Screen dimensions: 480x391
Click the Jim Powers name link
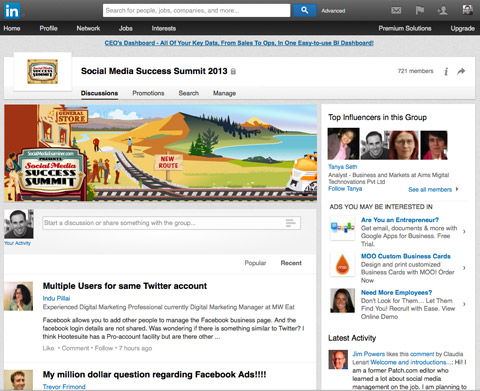pyautogui.click(x=368, y=354)
